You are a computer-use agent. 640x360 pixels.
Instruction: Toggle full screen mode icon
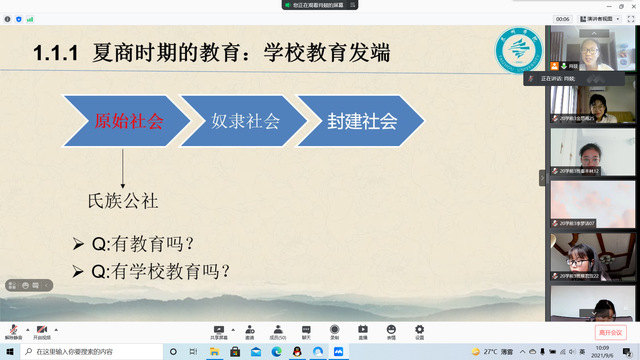coord(631,19)
